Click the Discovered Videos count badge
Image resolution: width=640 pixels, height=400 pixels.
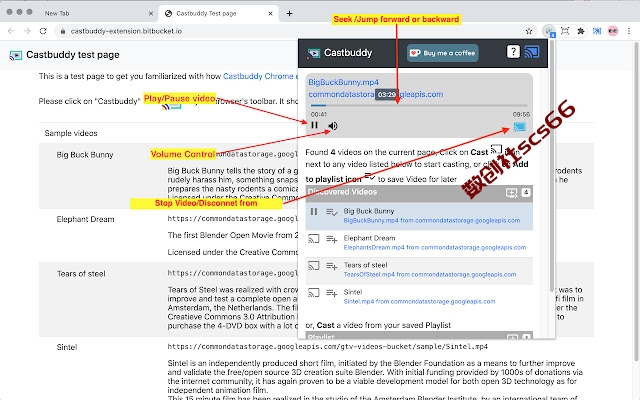point(526,192)
